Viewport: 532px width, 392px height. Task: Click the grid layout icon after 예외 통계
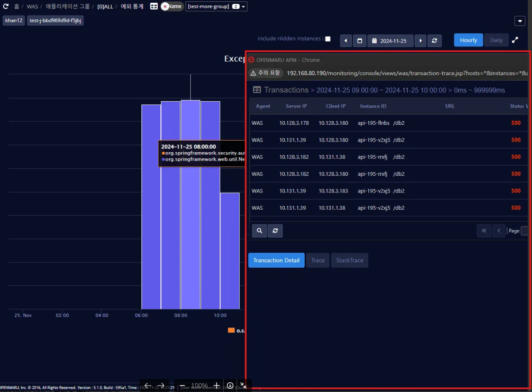154,6
